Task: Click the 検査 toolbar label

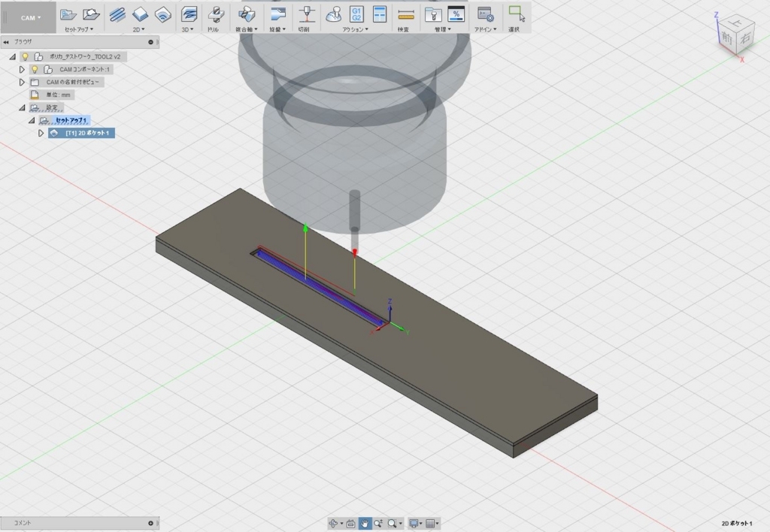Action: (403, 29)
